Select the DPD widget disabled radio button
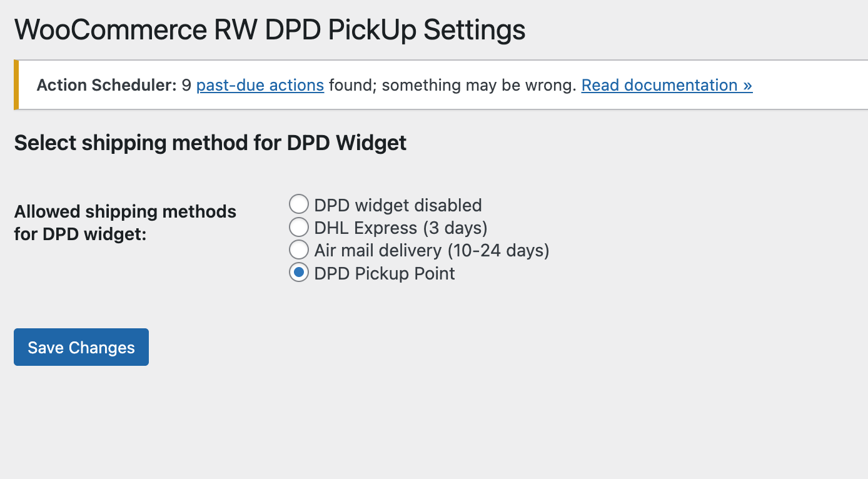 [x=299, y=204]
